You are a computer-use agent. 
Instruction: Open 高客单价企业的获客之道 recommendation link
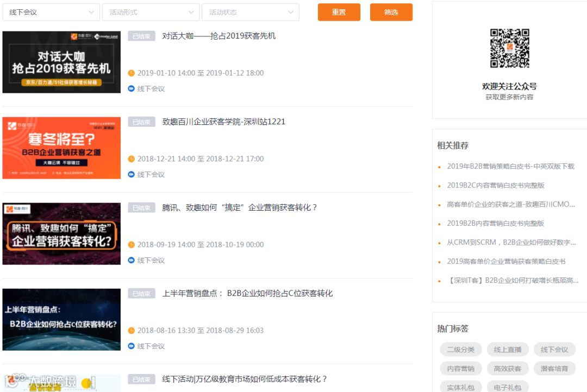click(511, 205)
